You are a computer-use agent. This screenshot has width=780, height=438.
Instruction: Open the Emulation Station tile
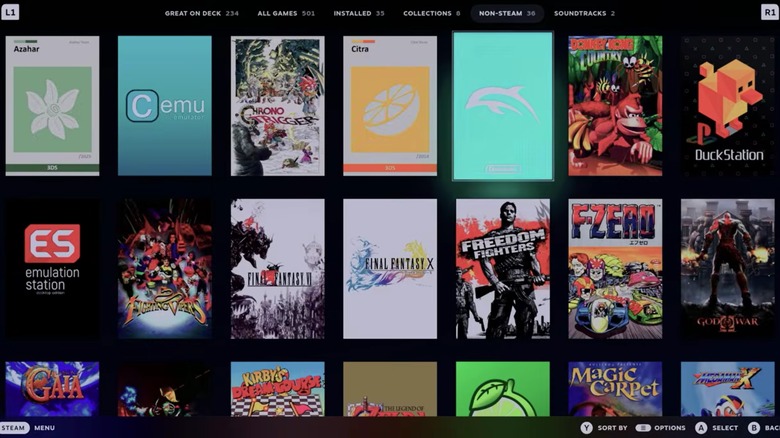point(52,269)
